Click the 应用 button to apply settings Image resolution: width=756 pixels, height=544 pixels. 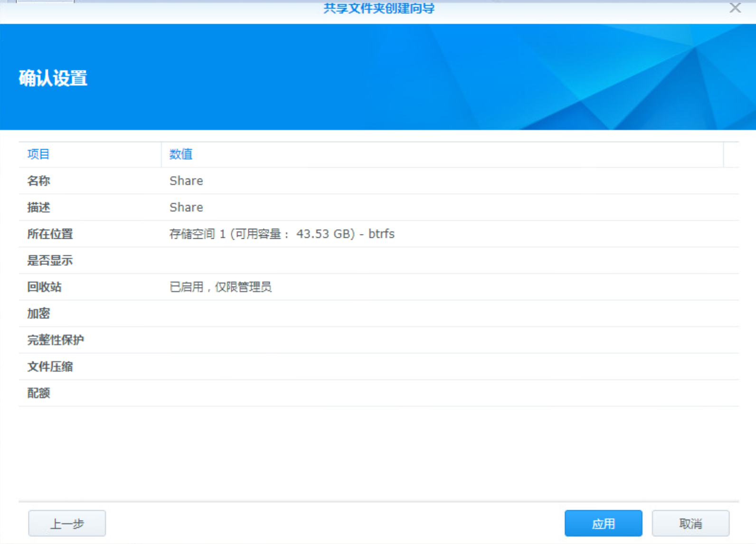click(x=603, y=524)
